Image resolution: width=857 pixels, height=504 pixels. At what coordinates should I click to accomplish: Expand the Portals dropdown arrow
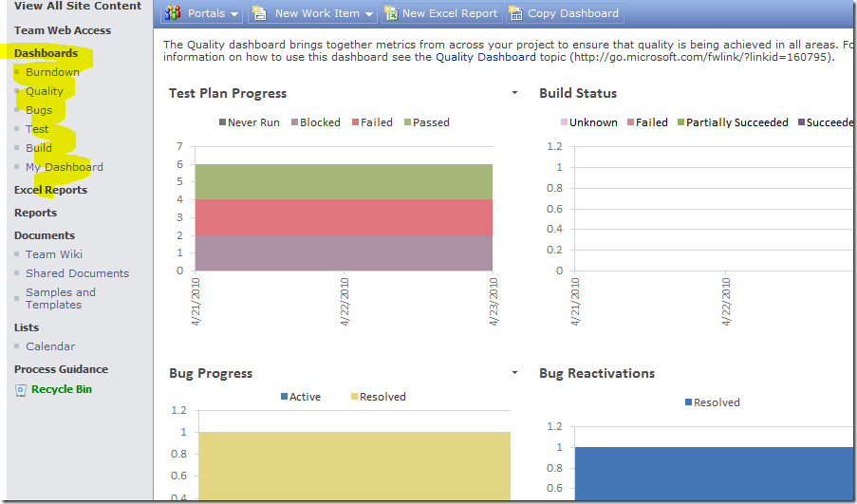pos(234,14)
